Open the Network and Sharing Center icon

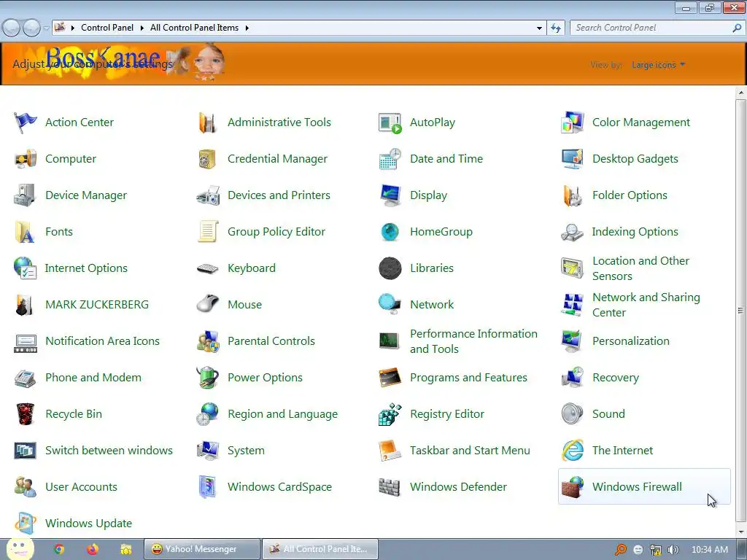572,305
